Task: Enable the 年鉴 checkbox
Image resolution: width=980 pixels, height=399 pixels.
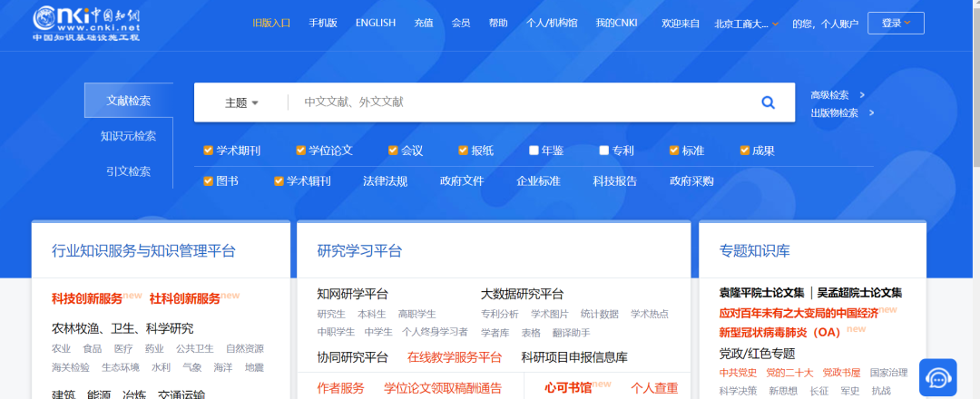Action: pyautogui.click(x=534, y=150)
